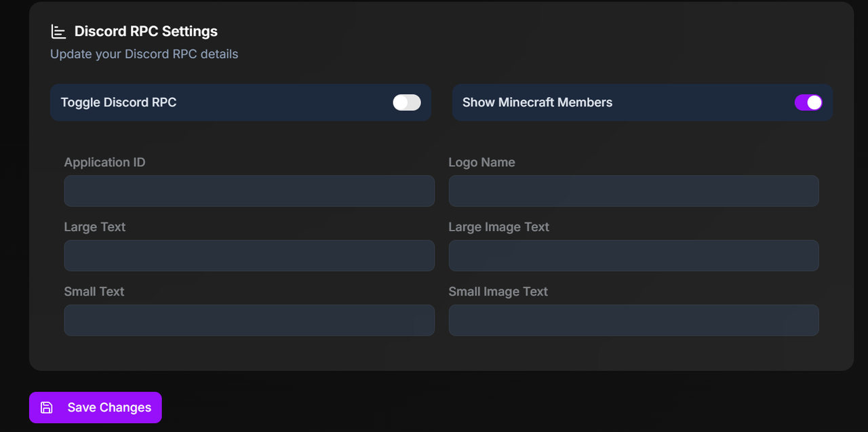
Task: Click the Discord RPC Settings heading
Action: pyautogui.click(x=146, y=32)
